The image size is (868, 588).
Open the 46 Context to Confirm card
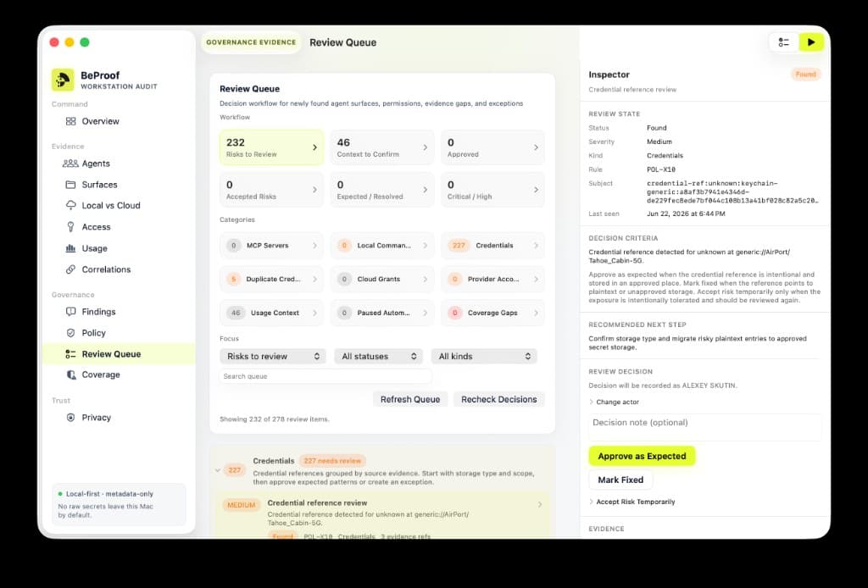pyautogui.click(x=382, y=147)
